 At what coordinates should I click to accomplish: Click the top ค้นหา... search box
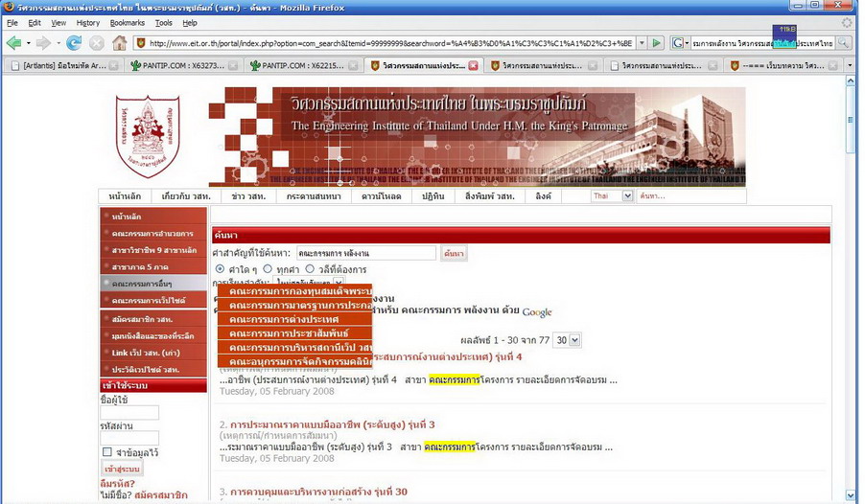point(691,195)
